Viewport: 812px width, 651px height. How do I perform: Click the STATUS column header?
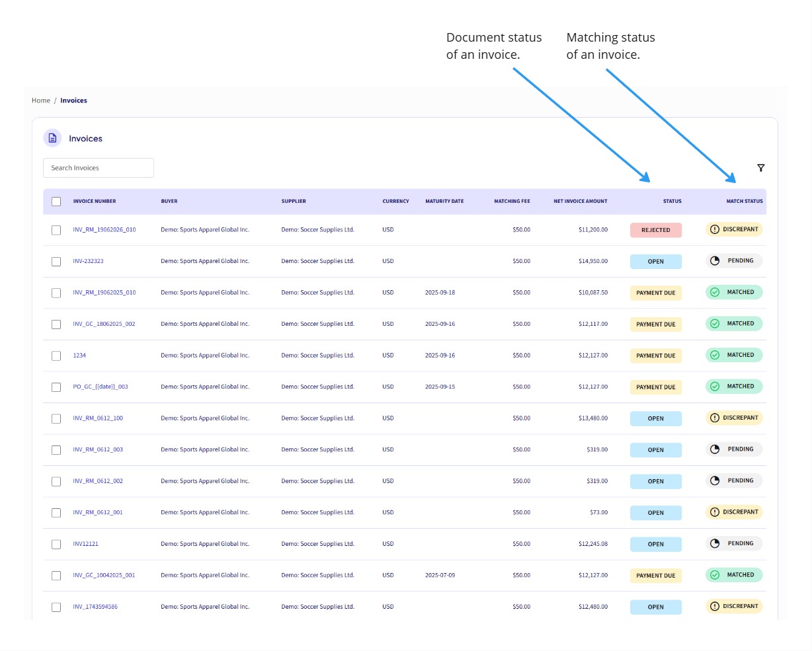672,201
